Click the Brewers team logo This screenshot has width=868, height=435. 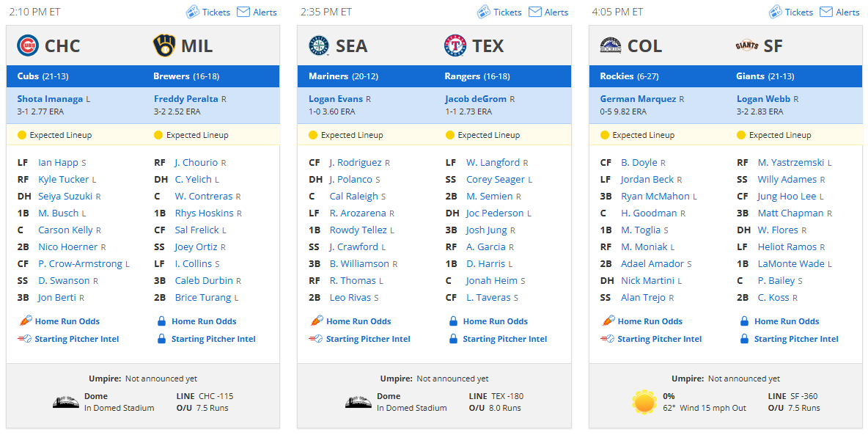164,45
